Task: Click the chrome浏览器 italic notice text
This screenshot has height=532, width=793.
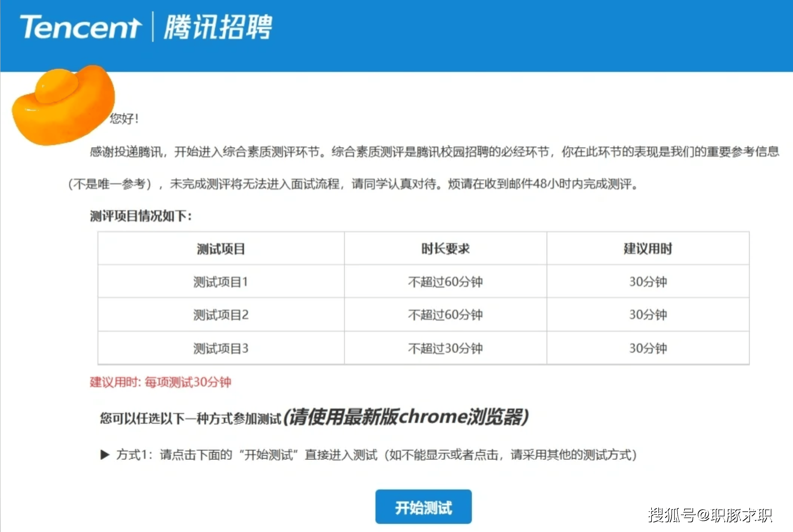Action: pos(405,417)
